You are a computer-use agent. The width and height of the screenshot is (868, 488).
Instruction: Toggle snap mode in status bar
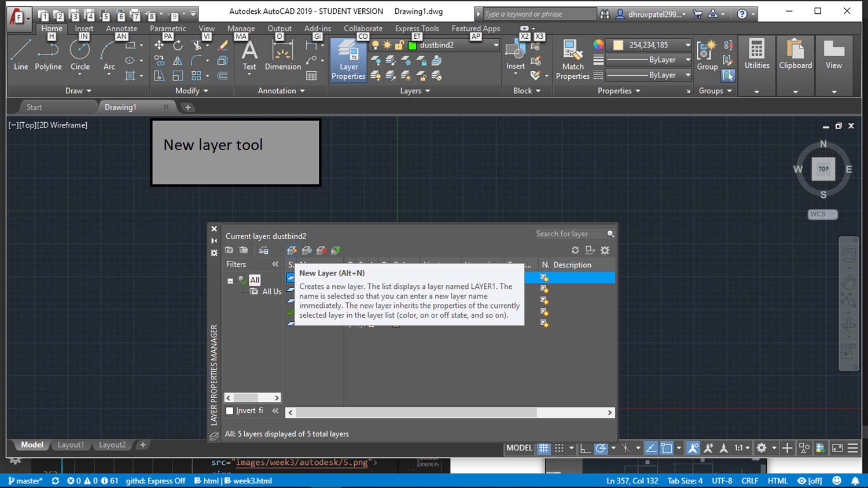pos(559,448)
